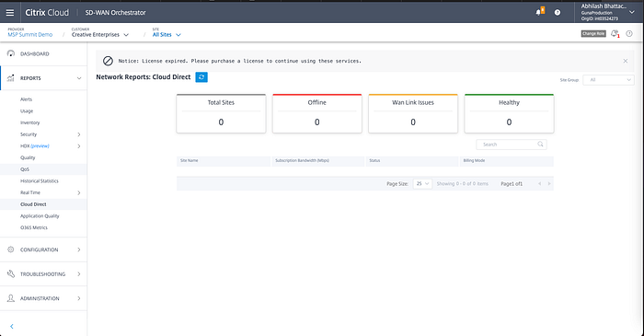Collapse the sidebar with left arrow
This screenshot has width=644, height=336.
11,326
